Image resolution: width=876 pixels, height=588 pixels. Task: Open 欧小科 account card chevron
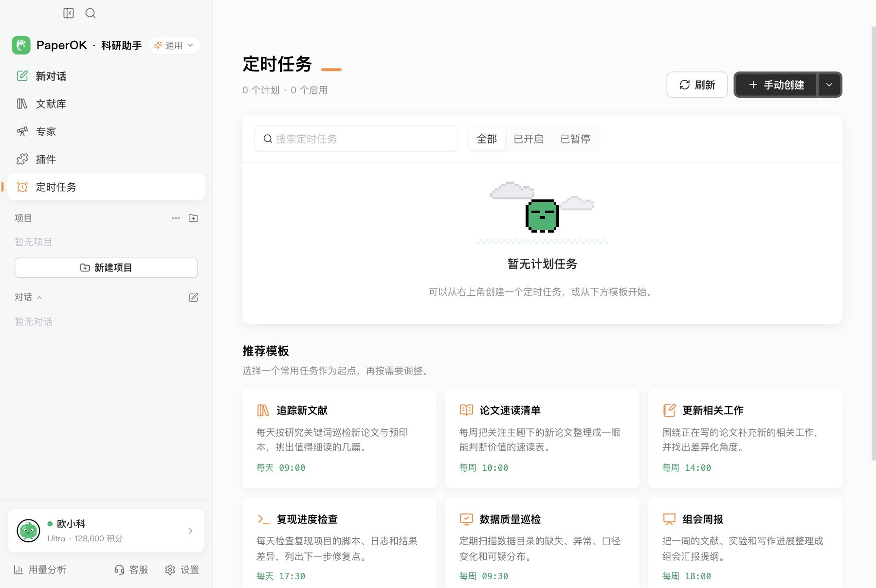(190, 531)
